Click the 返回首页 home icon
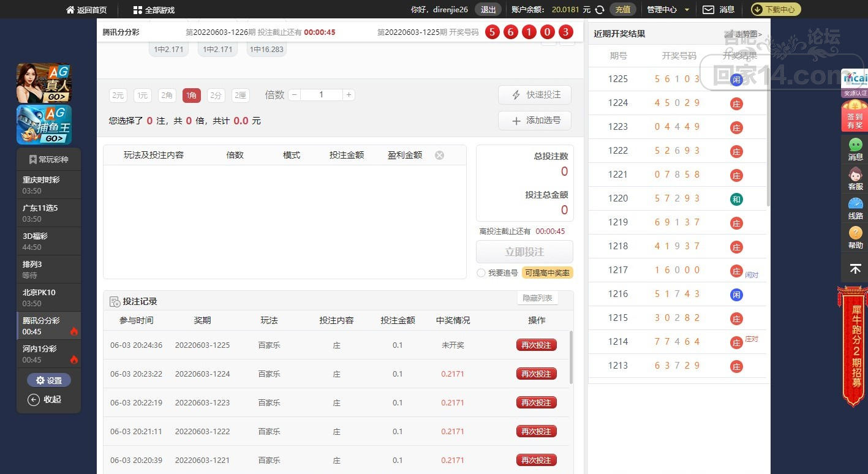868x474 pixels. pos(70,10)
